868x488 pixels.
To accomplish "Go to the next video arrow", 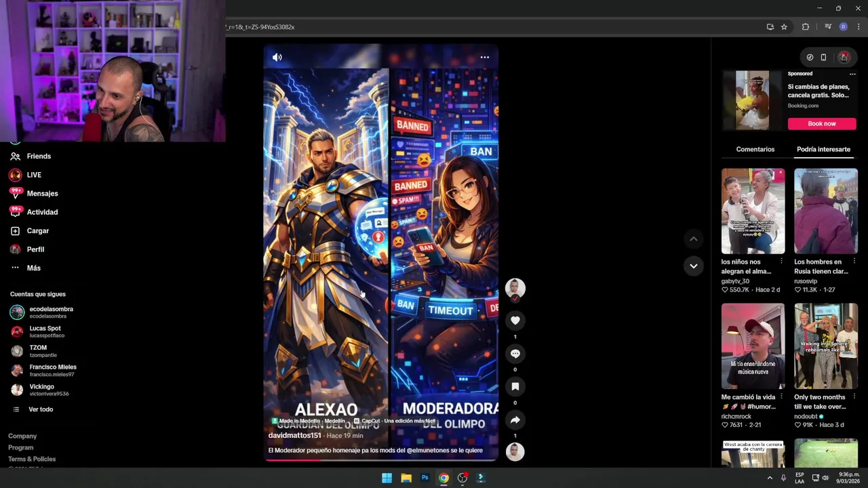I will click(x=693, y=266).
